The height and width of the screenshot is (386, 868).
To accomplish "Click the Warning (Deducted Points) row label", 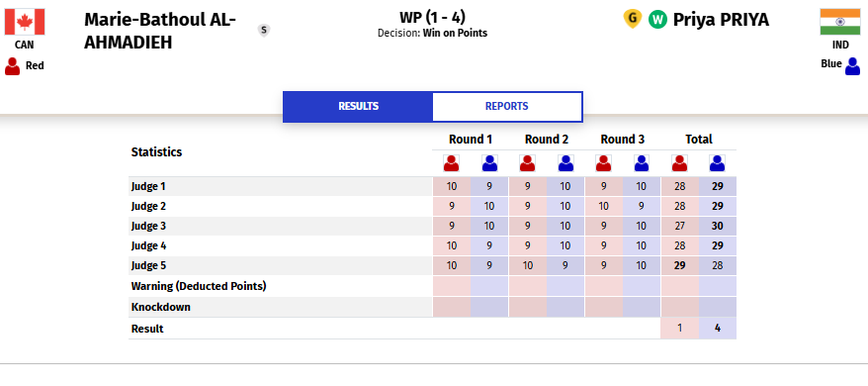I will pyautogui.click(x=199, y=286).
